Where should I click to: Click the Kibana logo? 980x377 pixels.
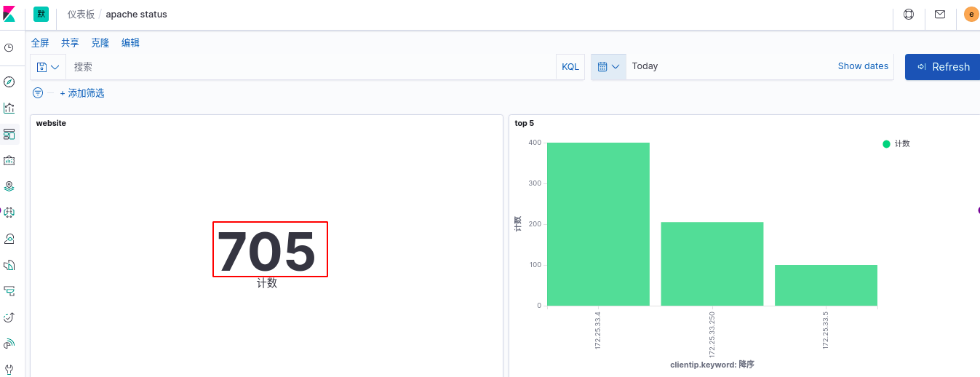click(x=9, y=15)
